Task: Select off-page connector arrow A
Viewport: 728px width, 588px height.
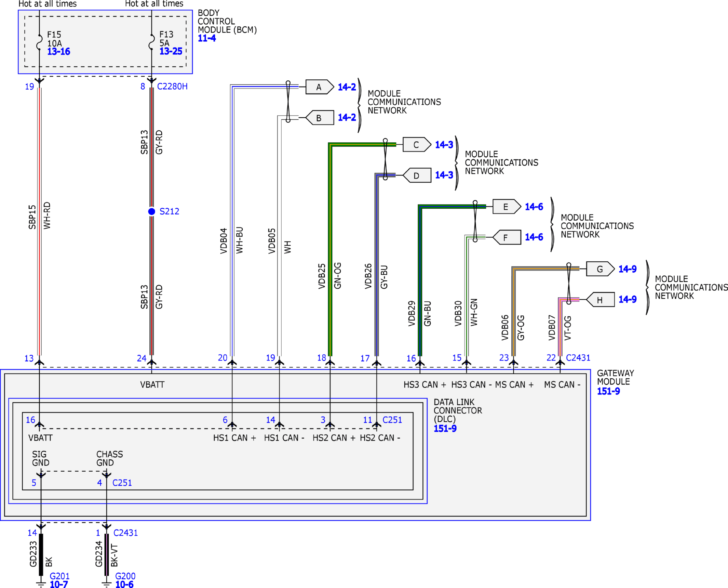Action: (x=320, y=87)
